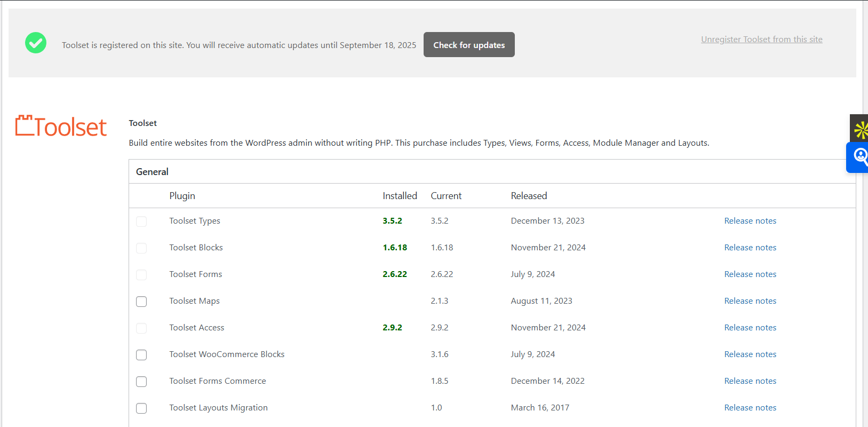Image resolution: width=868 pixels, height=427 pixels.
Task: Open Release notes for Toolset WooCommerce Blocks
Action: [750, 354]
